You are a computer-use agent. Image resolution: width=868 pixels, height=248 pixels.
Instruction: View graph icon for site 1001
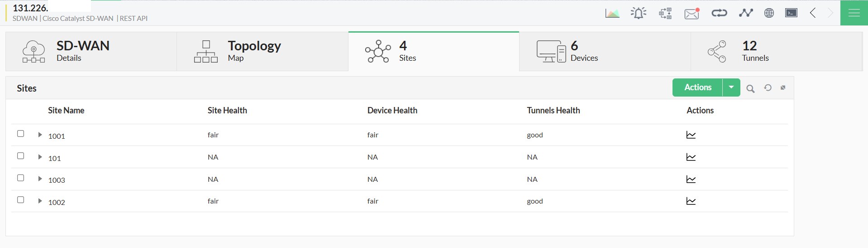(x=691, y=135)
